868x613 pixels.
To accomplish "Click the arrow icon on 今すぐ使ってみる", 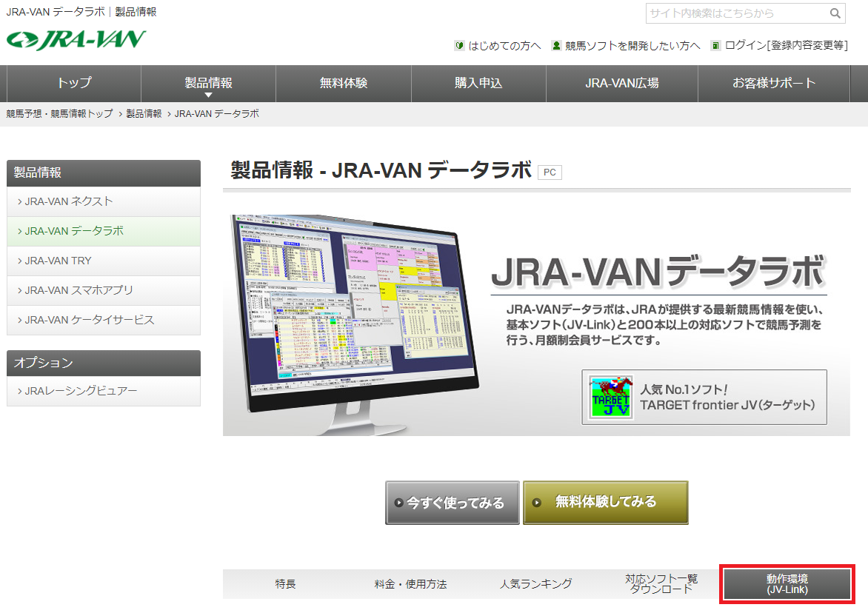I will point(398,502).
